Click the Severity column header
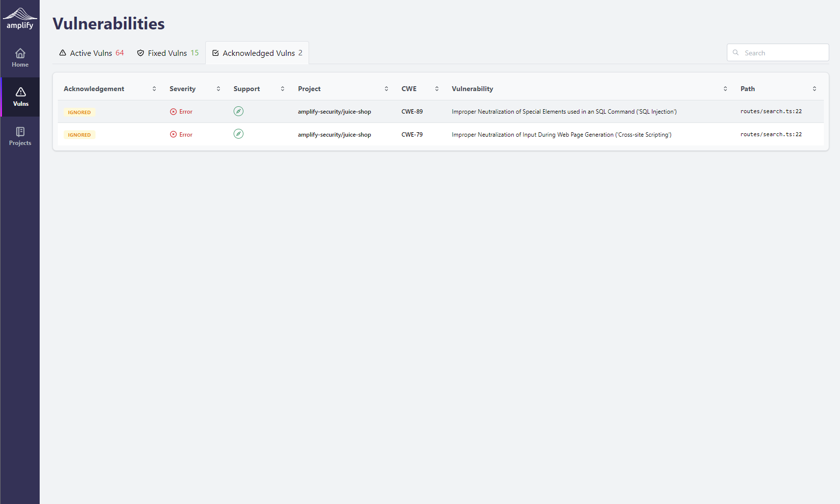 [183, 89]
